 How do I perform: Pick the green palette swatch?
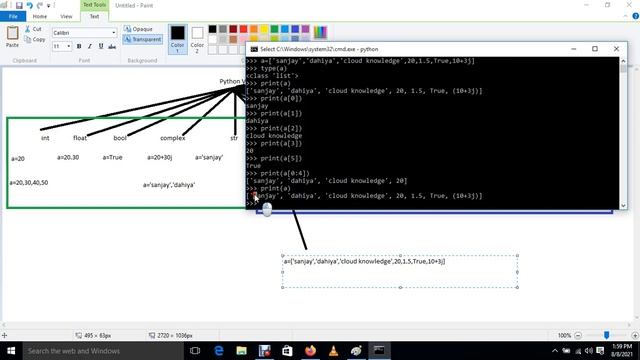click(x=275, y=29)
